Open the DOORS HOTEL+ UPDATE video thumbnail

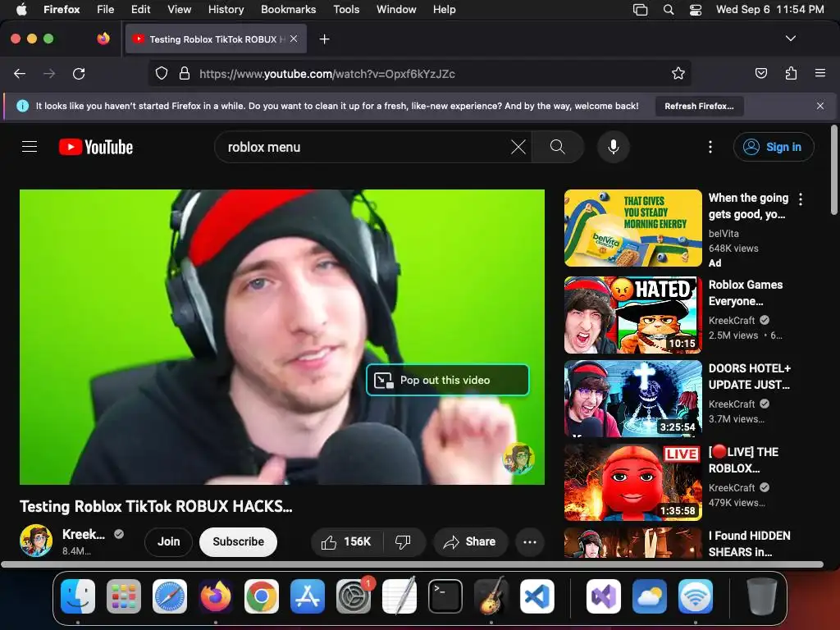[x=632, y=399]
